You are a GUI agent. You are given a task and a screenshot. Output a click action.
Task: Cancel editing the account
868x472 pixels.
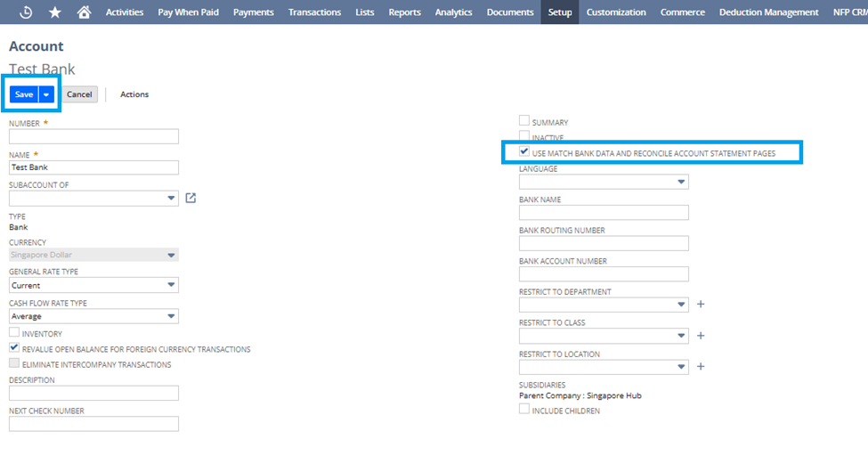80,94
